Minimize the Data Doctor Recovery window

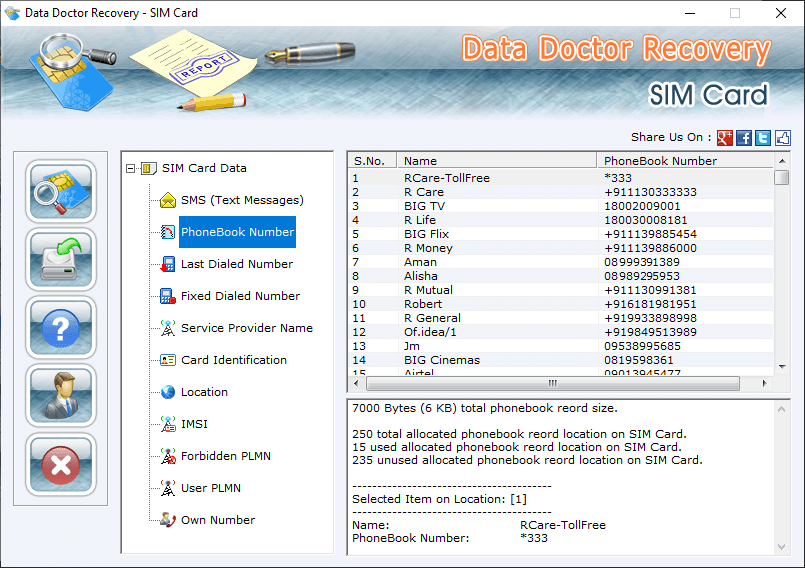pos(690,13)
